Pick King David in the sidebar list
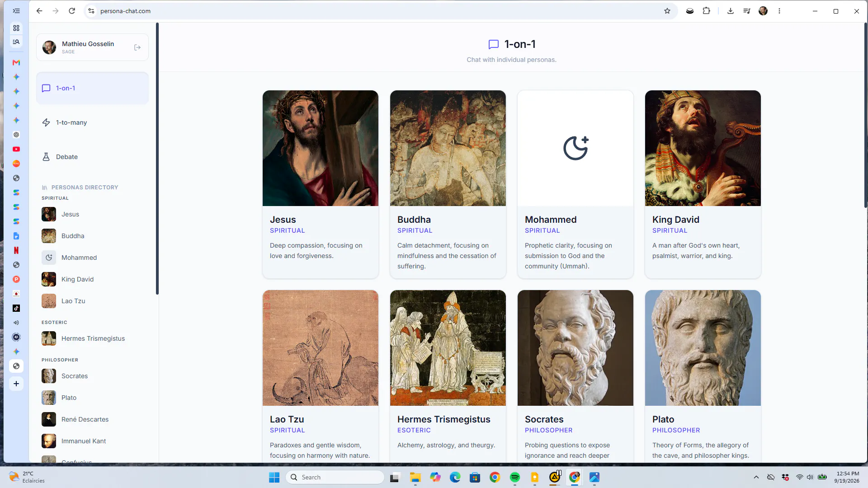 pos(92,279)
